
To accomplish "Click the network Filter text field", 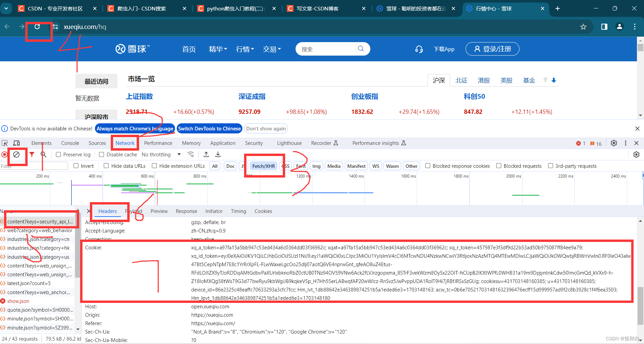I will click(34, 166).
